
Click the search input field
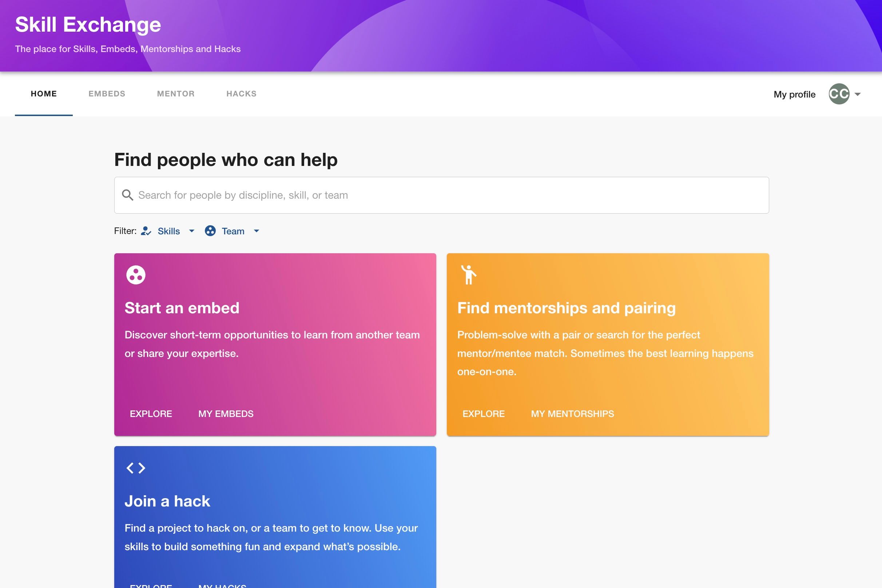(441, 194)
